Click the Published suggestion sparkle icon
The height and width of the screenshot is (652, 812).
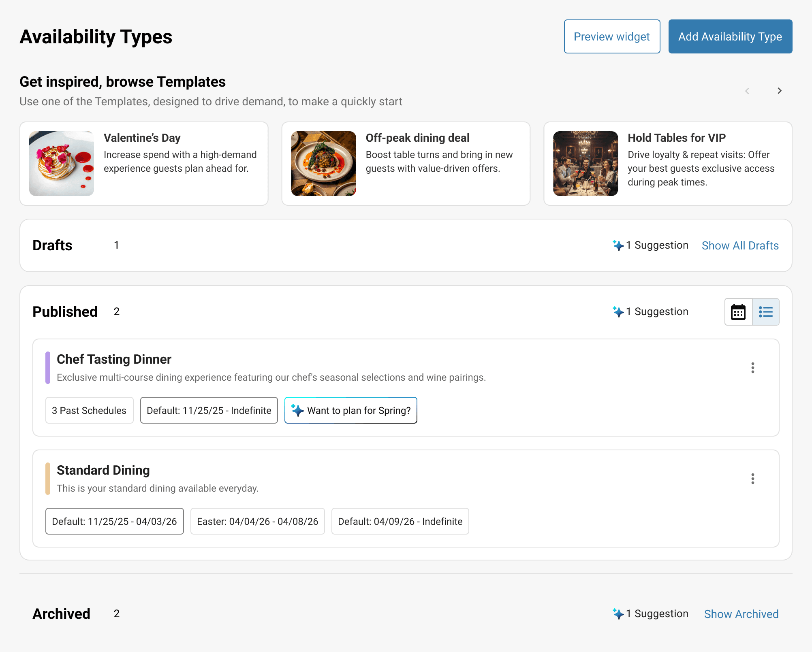pyautogui.click(x=618, y=311)
